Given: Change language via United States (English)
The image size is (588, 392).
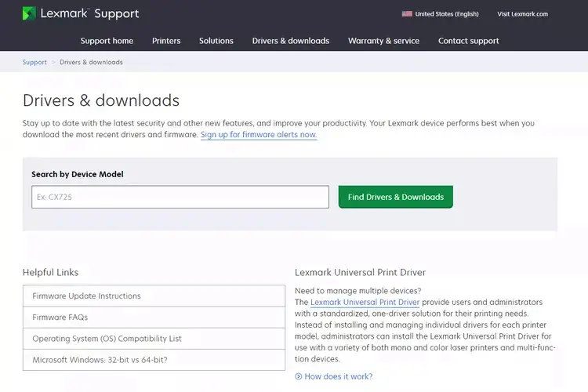Looking at the screenshot, I should [x=447, y=14].
